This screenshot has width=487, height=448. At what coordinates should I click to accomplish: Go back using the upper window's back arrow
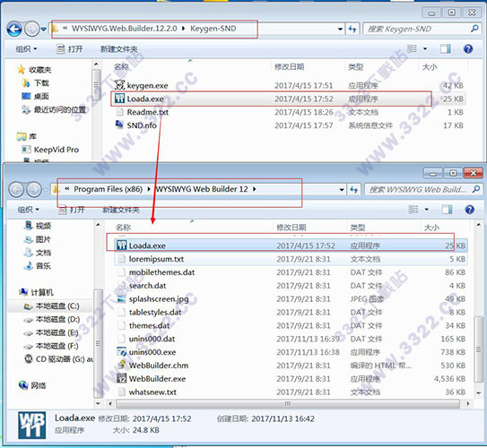coord(14,30)
